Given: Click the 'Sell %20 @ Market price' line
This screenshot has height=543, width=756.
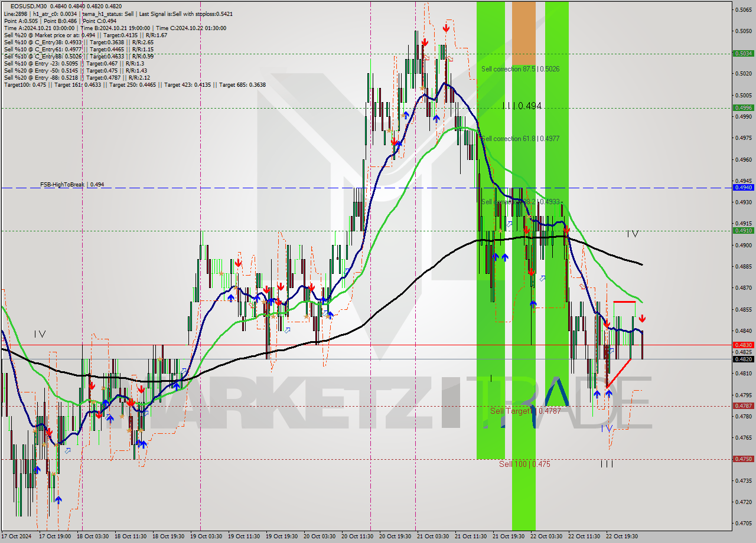Looking at the screenshot, I should pos(85,35).
